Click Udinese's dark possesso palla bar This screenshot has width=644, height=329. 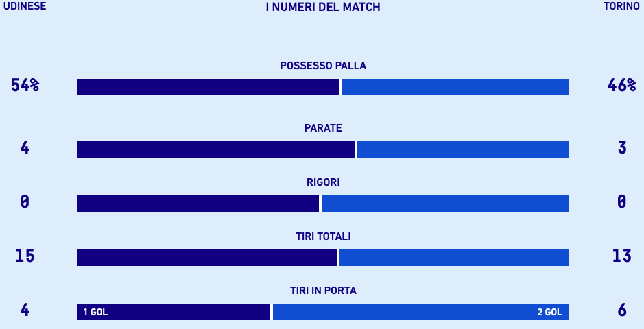208,87
